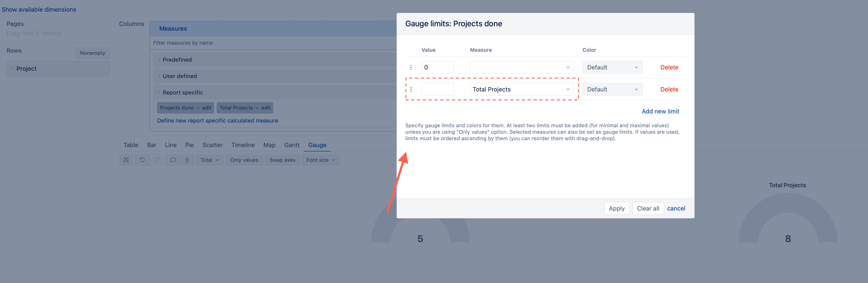The image size is (868, 283).
Task: Click Show available dimensions link
Action: pos(39,9)
